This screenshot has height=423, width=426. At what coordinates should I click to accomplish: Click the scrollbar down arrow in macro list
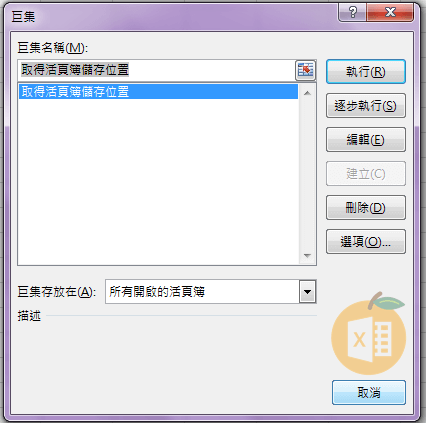pyautogui.click(x=307, y=256)
